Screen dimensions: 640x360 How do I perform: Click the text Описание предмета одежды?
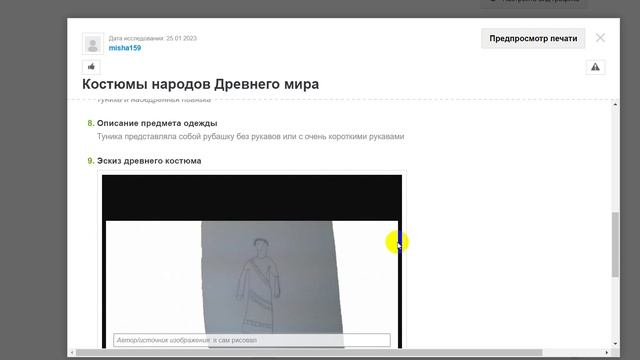coord(157,123)
